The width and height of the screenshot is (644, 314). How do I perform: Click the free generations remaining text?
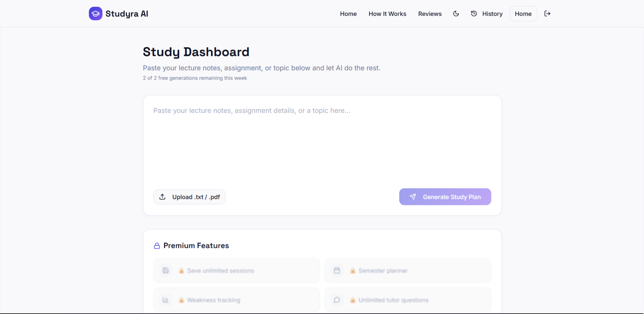[195, 78]
